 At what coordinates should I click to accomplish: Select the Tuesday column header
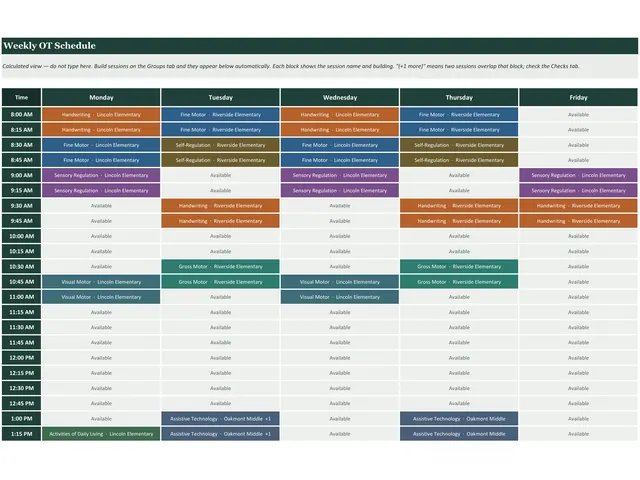click(x=220, y=98)
